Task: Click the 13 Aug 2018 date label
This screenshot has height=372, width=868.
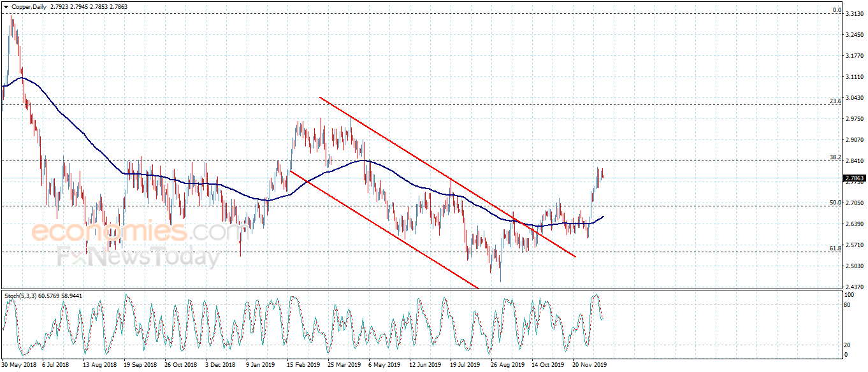Action: [x=99, y=365]
